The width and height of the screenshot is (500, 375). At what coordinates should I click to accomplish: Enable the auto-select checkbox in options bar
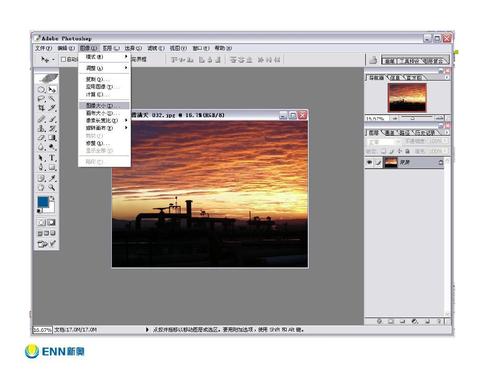click(x=63, y=60)
